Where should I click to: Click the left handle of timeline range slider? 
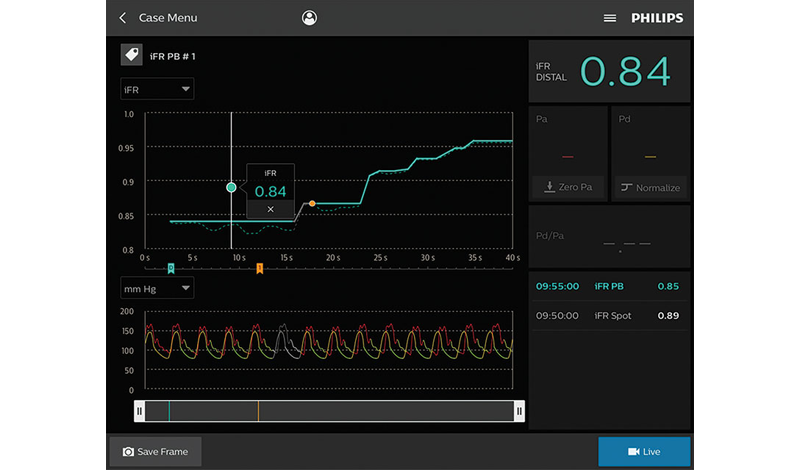(139, 411)
